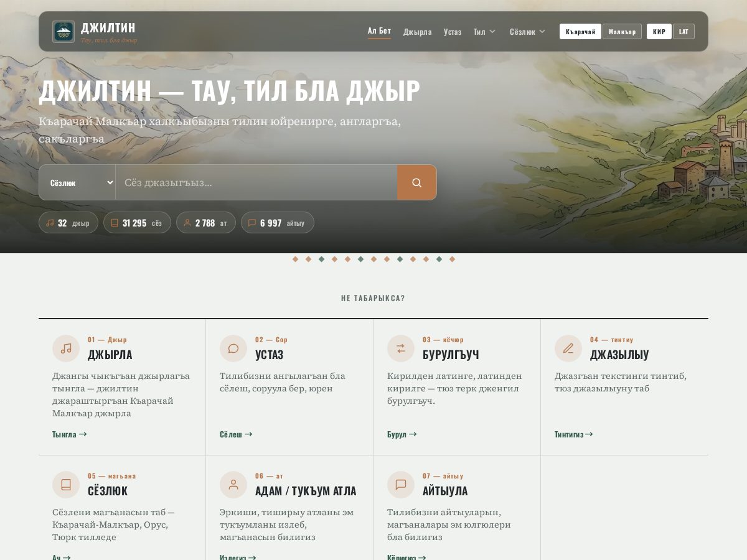Click the swap arrows icon on БУРУЛГЪУЧ card
The height and width of the screenshot is (560, 747).
point(401,348)
